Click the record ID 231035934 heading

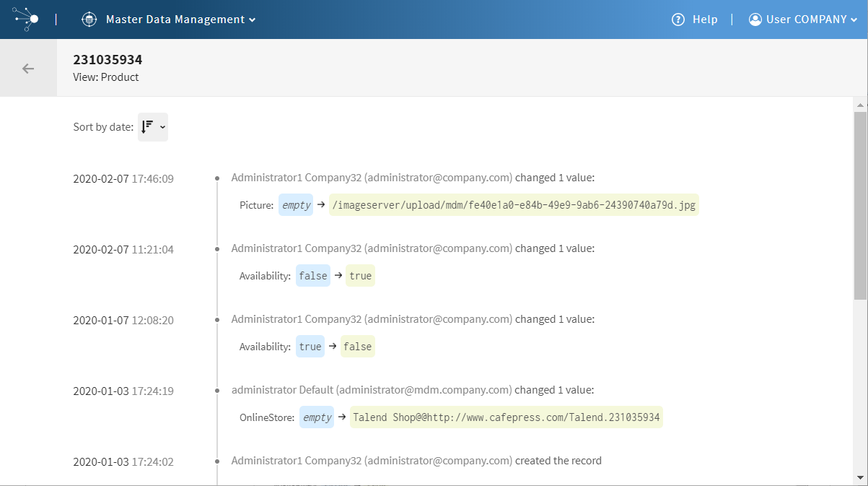108,60
